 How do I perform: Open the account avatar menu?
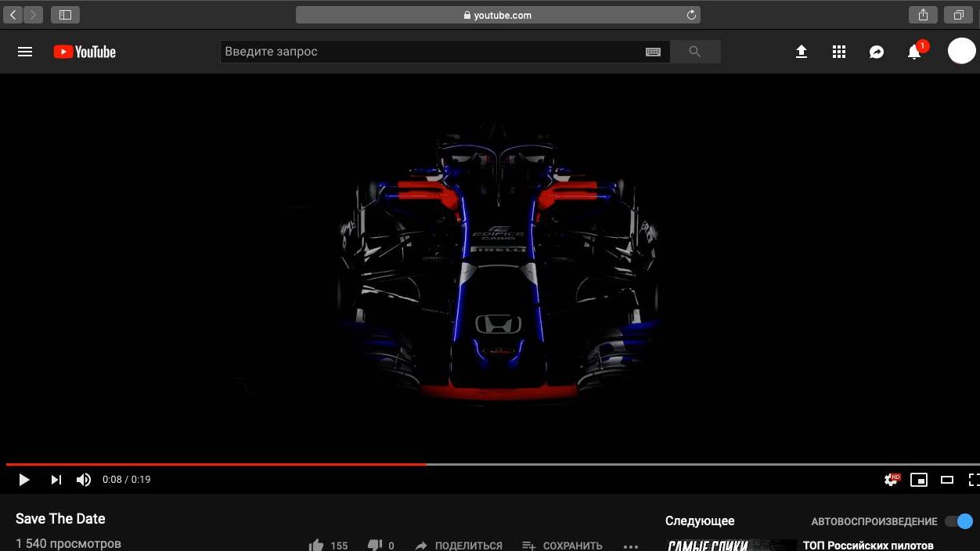pos(961,51)
